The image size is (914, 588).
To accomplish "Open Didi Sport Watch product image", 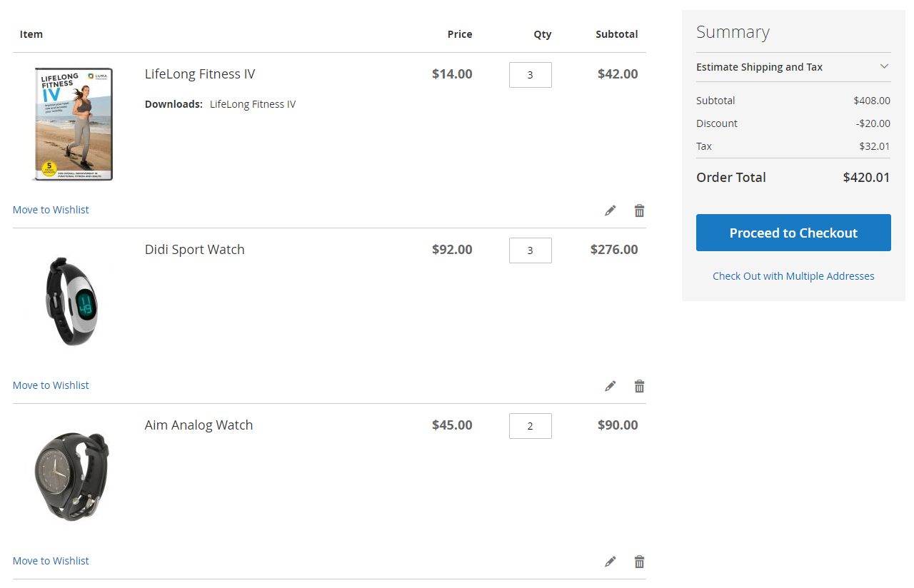I will (73, 301).
